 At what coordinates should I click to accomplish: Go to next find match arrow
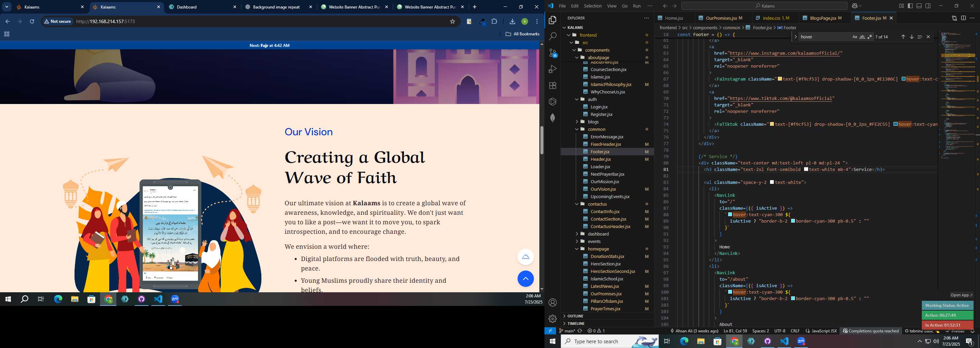912,37
